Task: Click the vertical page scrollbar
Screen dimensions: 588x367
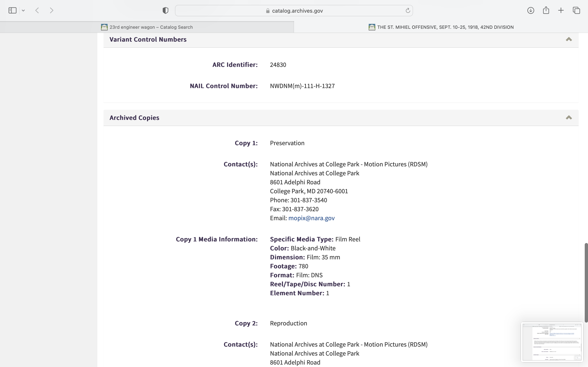Action: point(586,282)
